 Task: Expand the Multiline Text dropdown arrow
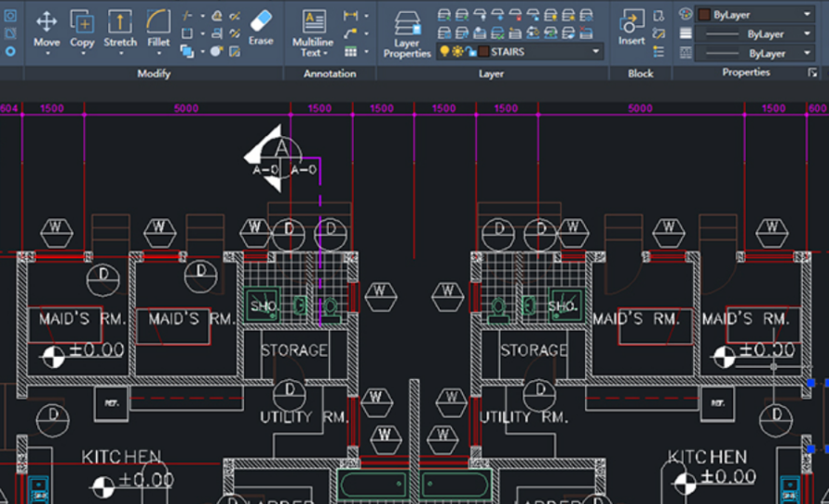coord(326,53)
